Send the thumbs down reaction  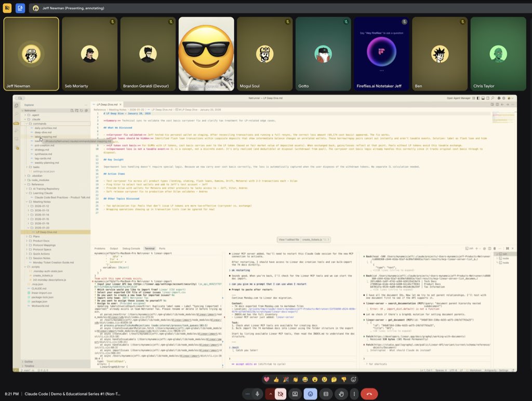tap(344, 379)
